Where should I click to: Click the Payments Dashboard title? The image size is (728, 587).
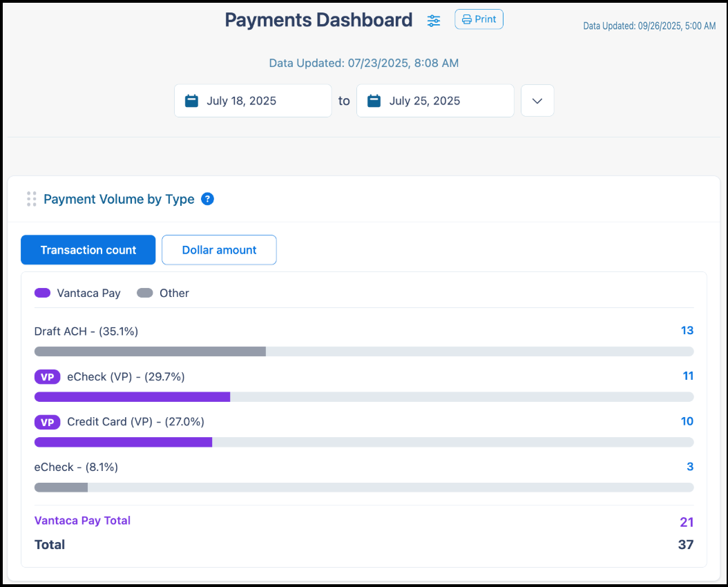(x=318, y=20)
